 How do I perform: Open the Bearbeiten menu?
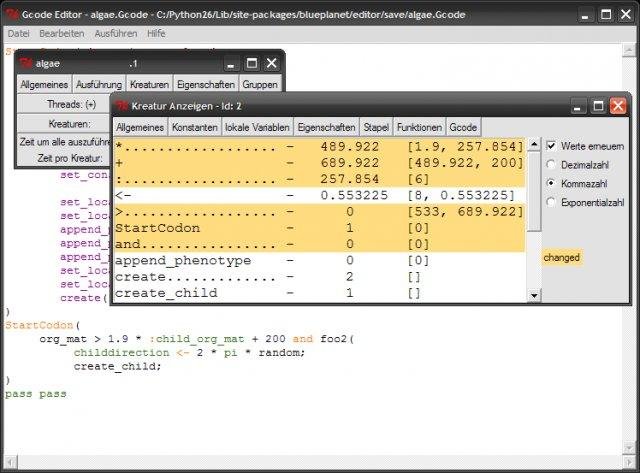62,33
